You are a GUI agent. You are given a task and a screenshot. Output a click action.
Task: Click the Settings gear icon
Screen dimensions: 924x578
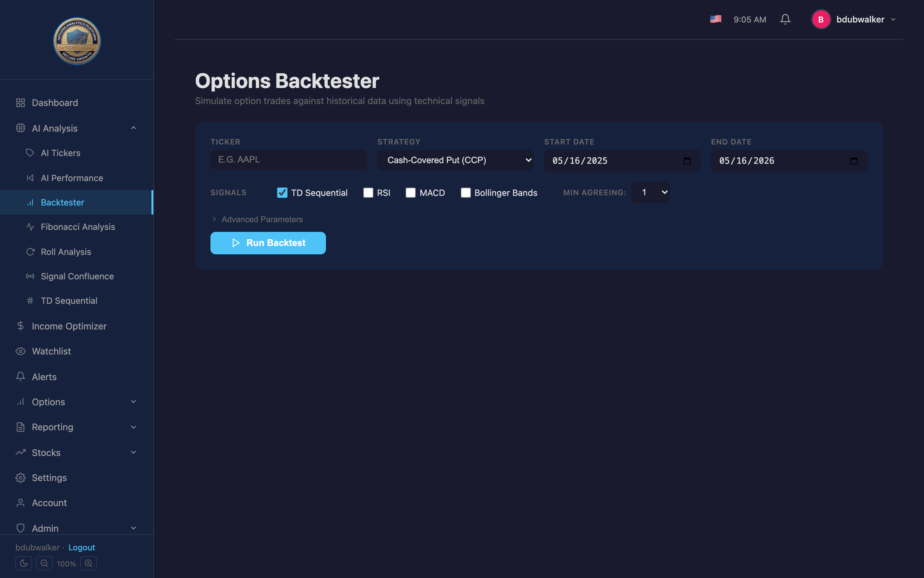point(21,478)
